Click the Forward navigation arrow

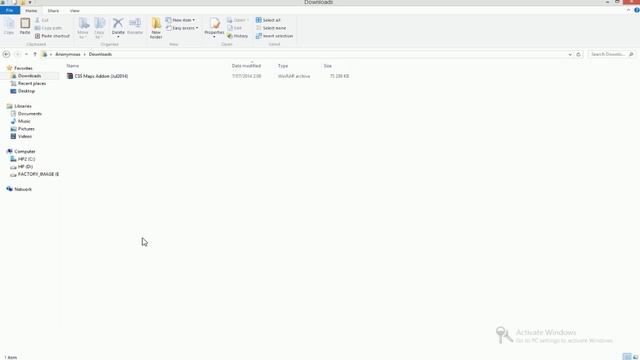[x=18, y=54]
